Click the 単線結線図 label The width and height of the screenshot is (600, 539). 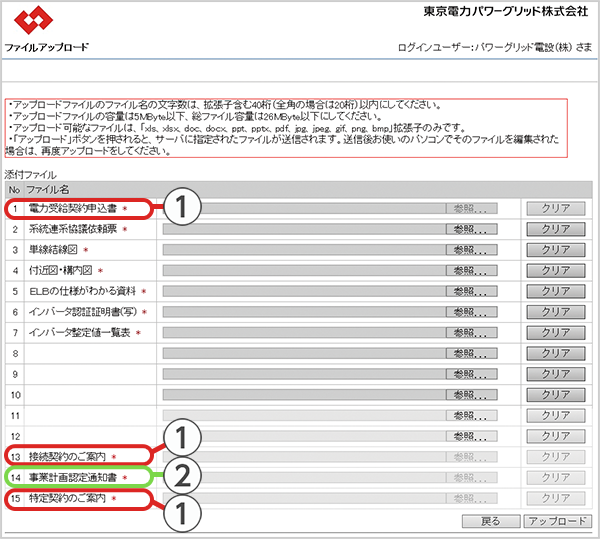point(53,250)
